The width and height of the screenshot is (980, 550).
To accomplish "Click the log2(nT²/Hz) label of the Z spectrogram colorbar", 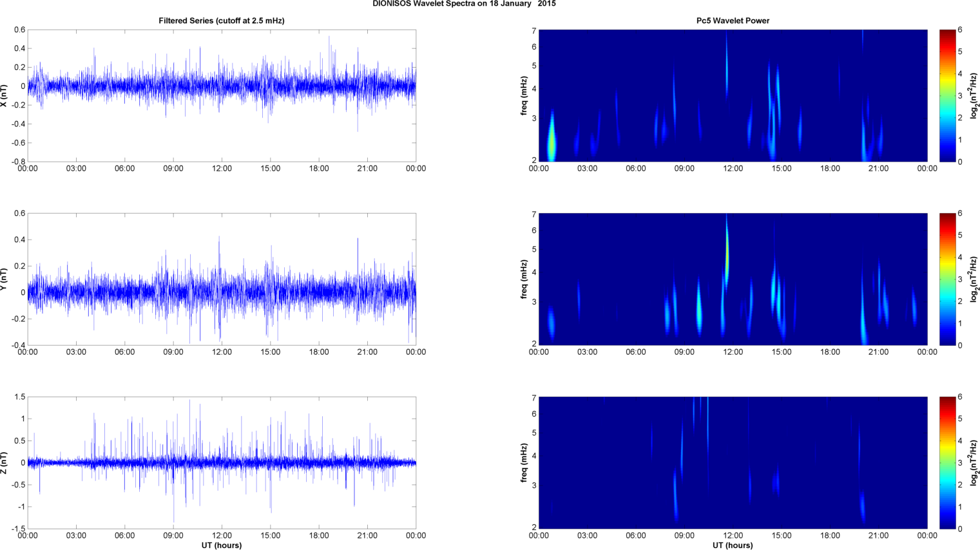I will pyautogui.click(x=974, y=462).
